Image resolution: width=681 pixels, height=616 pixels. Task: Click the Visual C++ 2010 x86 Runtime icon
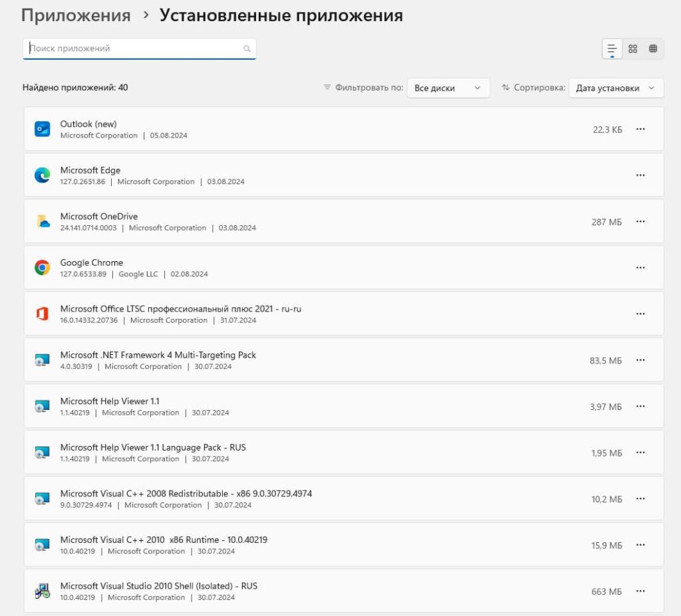(x=42, y=545)
